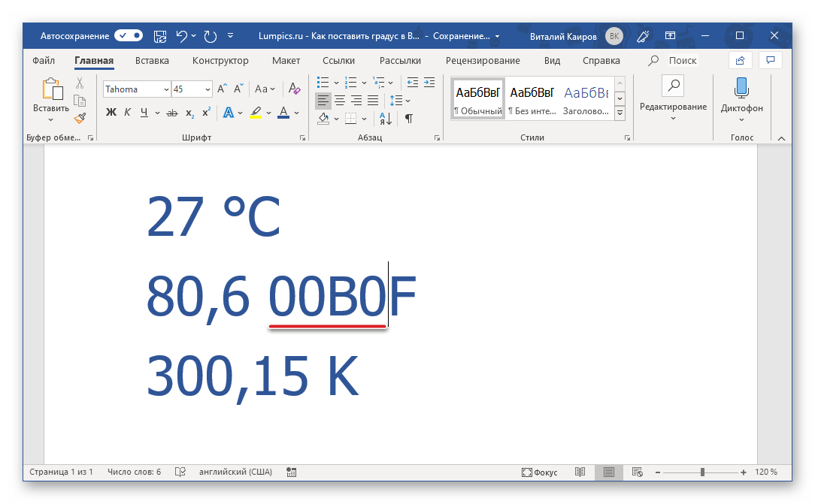Click the zoom slider handle
Viewport: 815px width, 504px height.
click(x=702, y=472)
